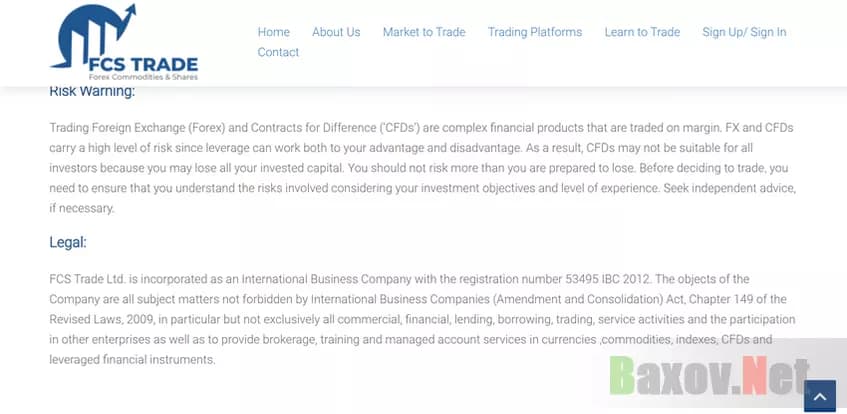Click the Risk Warning paragraph's first line
This screenshot has height=414, width=847.
pos(420,128)
